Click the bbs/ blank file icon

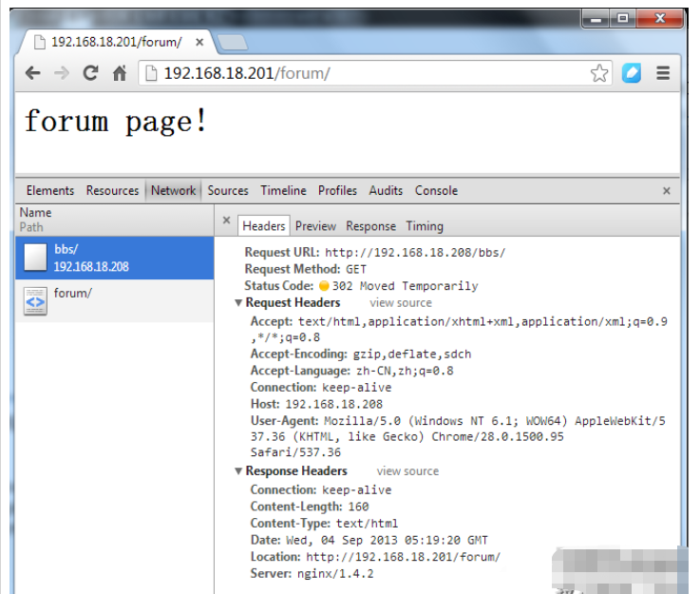[35, 258]
